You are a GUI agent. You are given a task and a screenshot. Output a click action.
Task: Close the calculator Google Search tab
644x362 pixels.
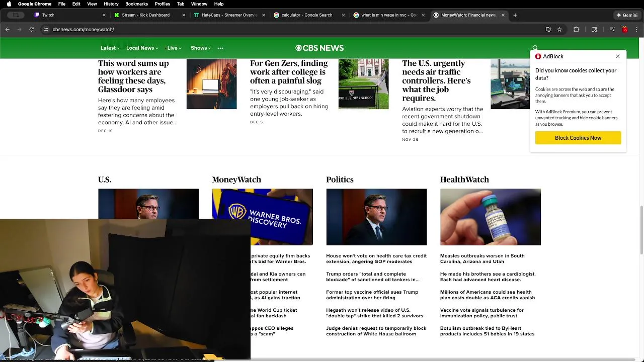pos(344,15)
